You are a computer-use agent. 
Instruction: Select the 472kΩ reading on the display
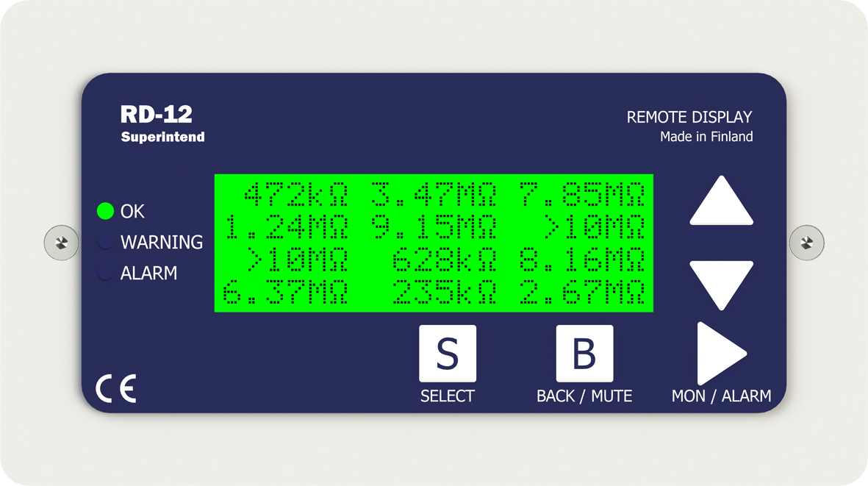[x=295, y=196]
